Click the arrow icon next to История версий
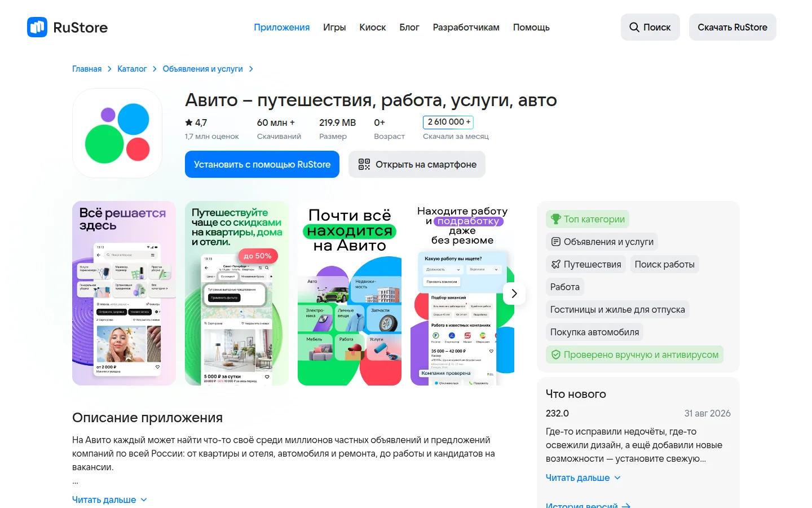The width and height of the screenshot is (812, 508). point(626,506)
